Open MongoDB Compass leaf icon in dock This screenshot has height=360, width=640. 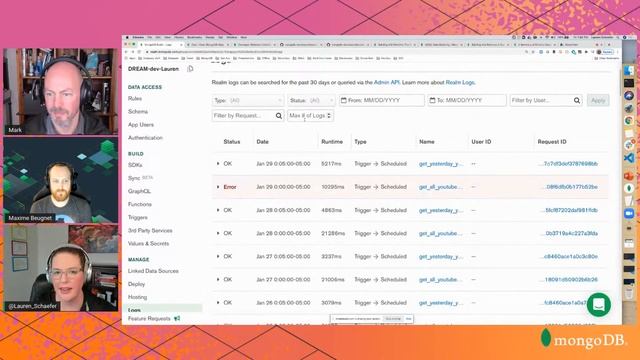pos(629,189)
